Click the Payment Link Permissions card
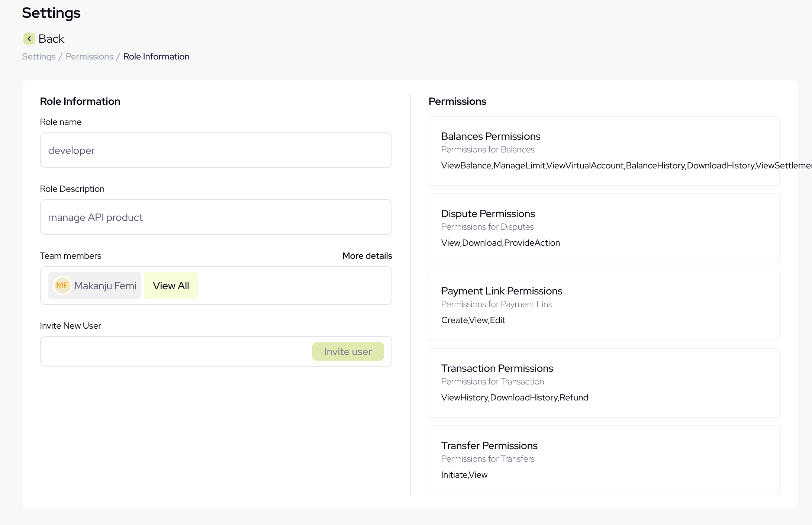Viewport: 812px width, 525px height. coord(604,306)
